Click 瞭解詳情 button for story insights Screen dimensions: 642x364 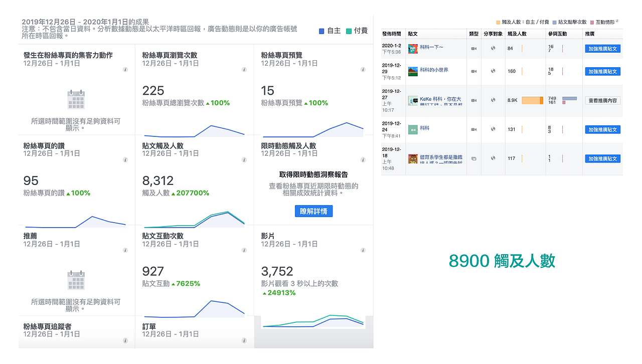click(313, 211)
